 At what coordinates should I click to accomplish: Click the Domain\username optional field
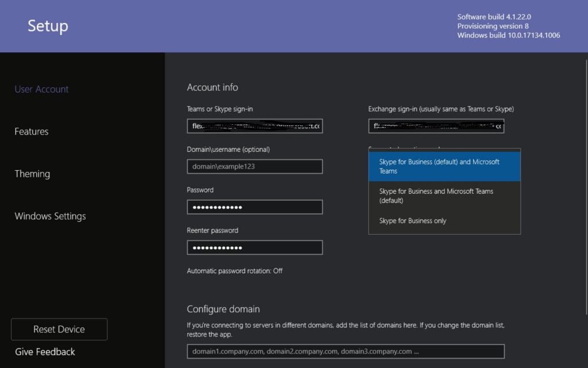pos(254,166)
